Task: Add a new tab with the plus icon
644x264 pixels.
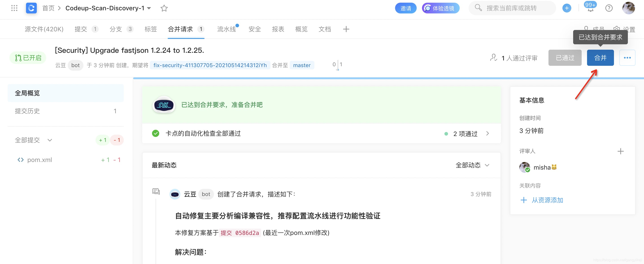Action: pyautogui.click(x=346, y=29)
